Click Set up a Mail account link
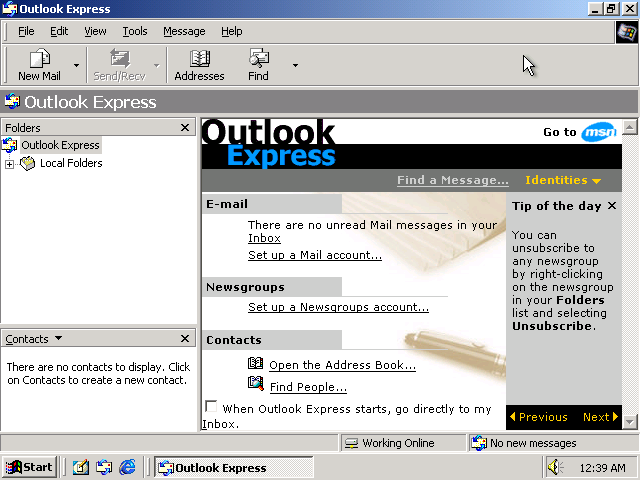This screenshot has height=480, width=640. pos(315,255)
